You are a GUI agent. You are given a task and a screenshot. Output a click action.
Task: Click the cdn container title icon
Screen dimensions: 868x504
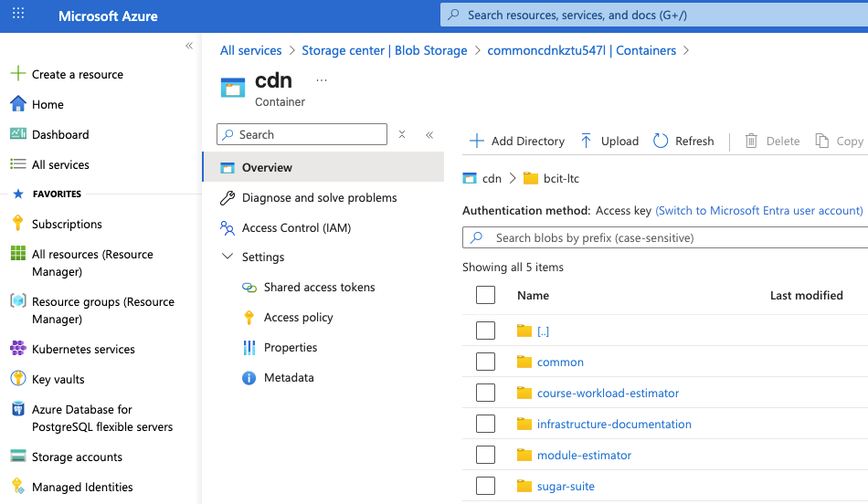pos(232,88)
